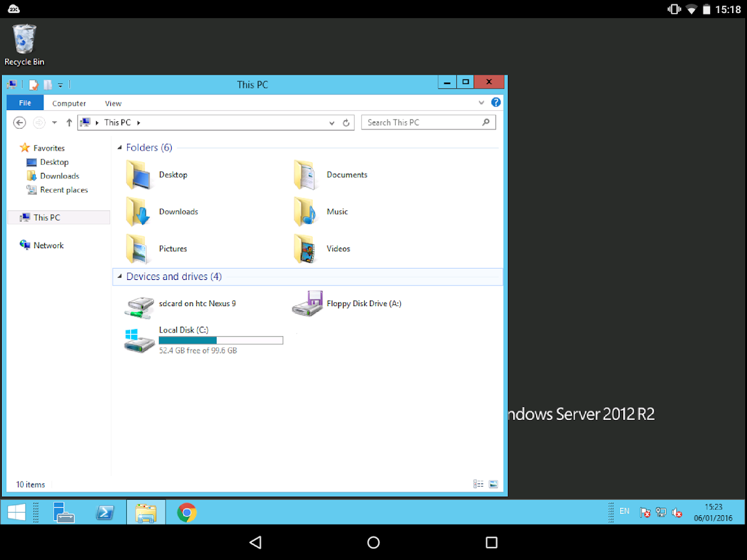Viewport: 747px width, 560px height.
Task: Click the address bar This PC breadcrumb
Action: click(118, 123)
